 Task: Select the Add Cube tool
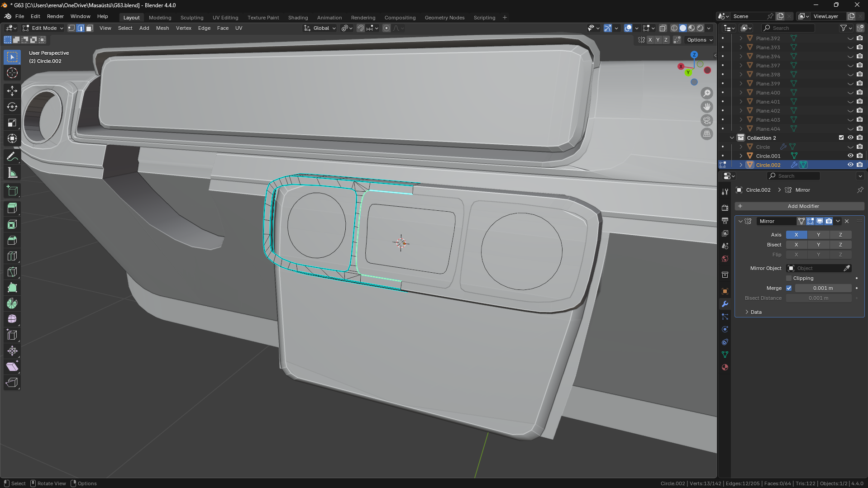(12, 191)
